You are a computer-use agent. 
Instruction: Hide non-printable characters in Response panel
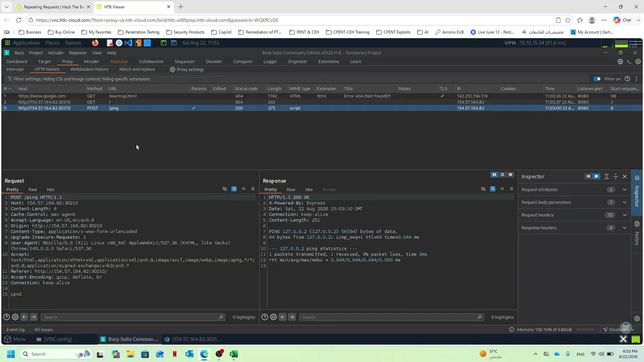(484, 189)
